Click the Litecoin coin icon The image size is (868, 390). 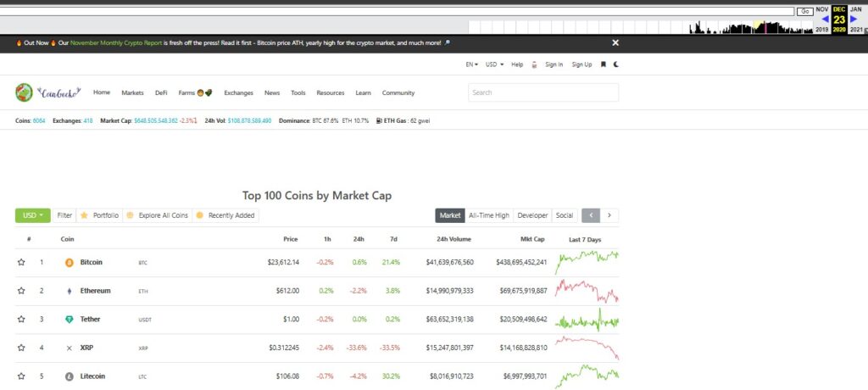[70, 376]
